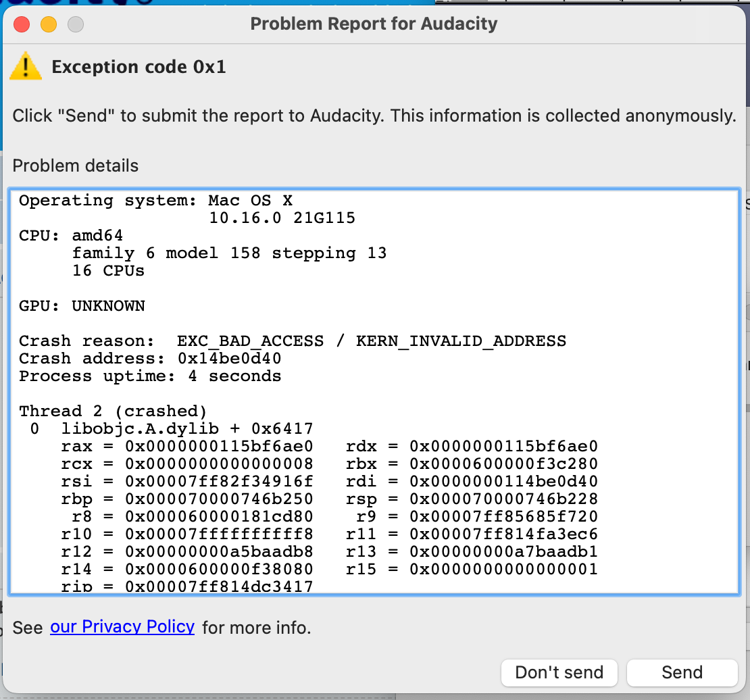Click the 'Thread 2 (crashed)' line

pyautogui.click(x=113, y=411)
